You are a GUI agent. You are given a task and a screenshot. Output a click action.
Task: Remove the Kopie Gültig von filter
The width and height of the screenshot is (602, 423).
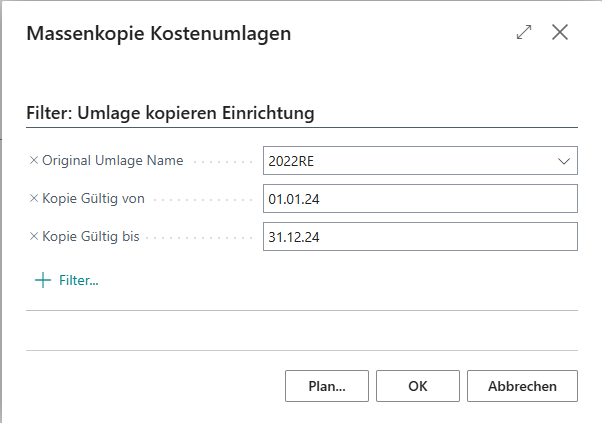[x=34, y=198]
